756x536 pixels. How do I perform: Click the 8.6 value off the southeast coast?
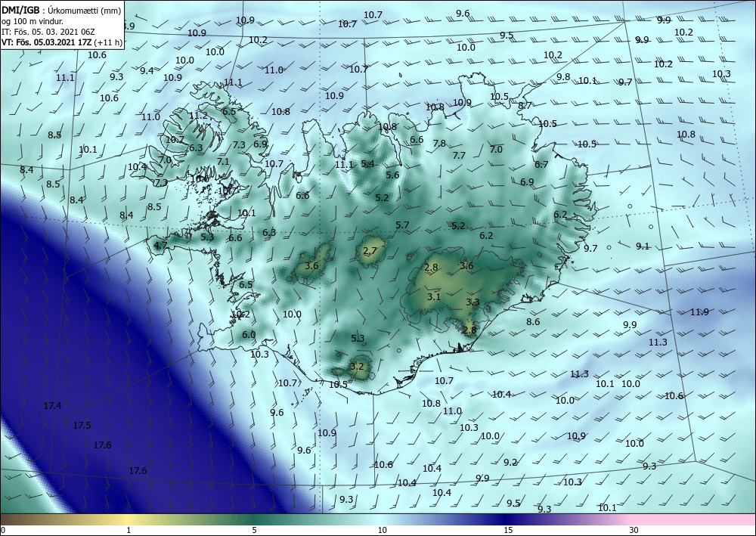pyautogui.click(x=533, y=321)
